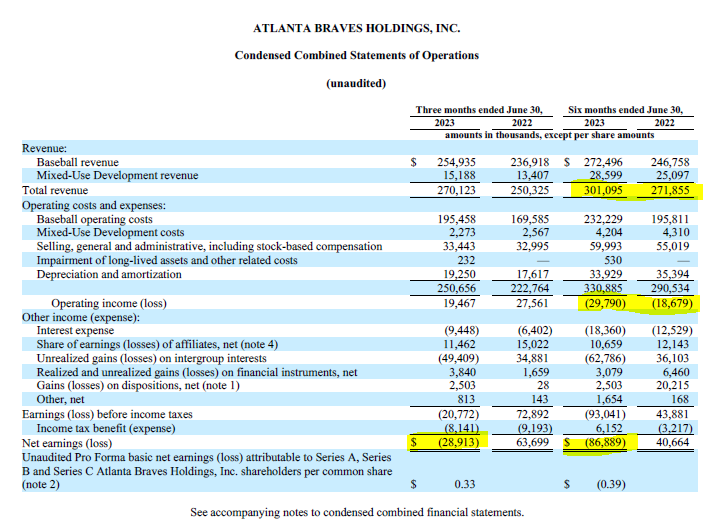This screenshot has height=529, width=715.
Task: Click the Mixed-Use Development revenue row label
Action: [117, 176]
